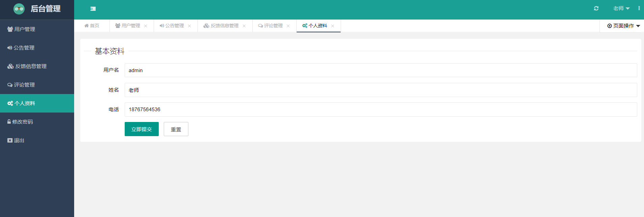Switch to the 公告管理 tab
644x217 pixels.
pos(172,26)
